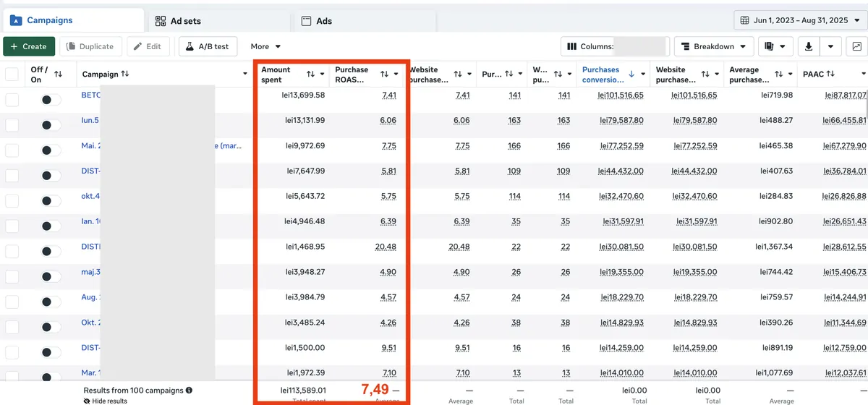
Task: Open Amount spent column options caret
Action: tap(322, 74)
